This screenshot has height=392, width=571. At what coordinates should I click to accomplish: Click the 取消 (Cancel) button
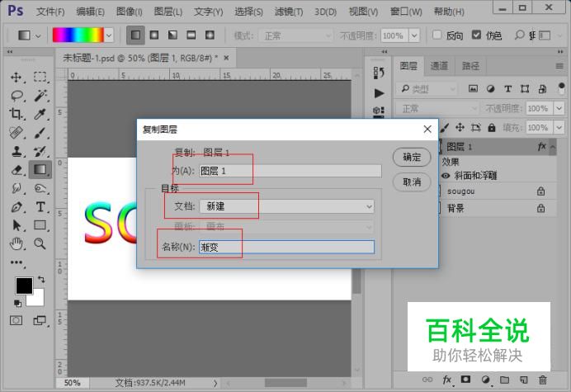412,182
